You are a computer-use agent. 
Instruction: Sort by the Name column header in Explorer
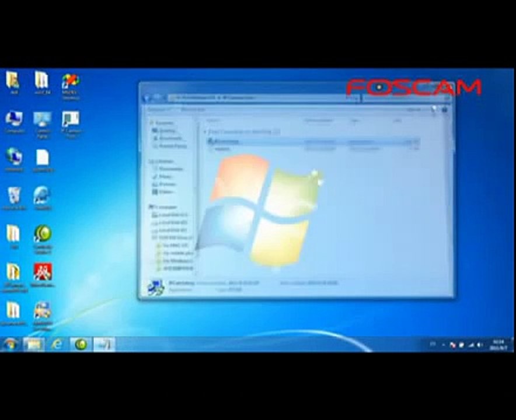(214, 121)
